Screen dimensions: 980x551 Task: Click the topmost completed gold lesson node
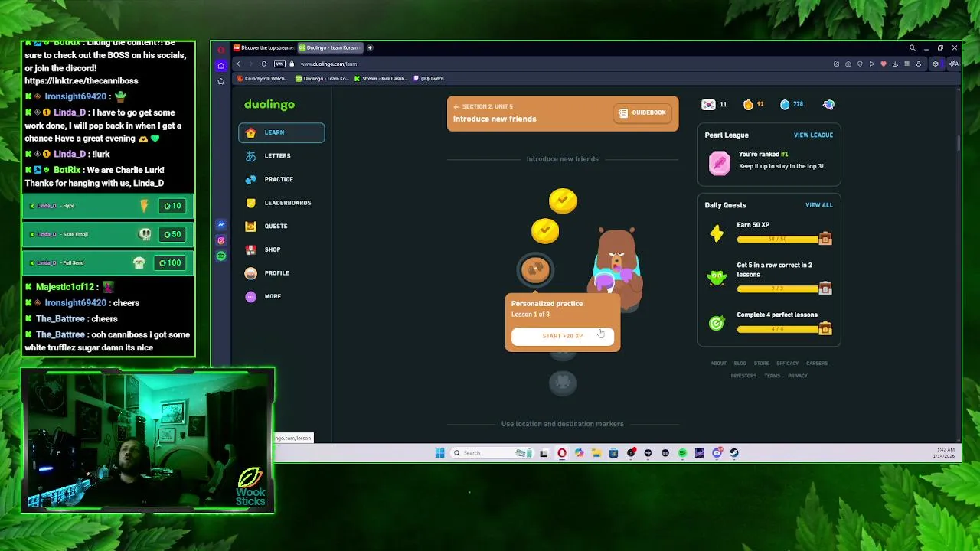point(563,201)
